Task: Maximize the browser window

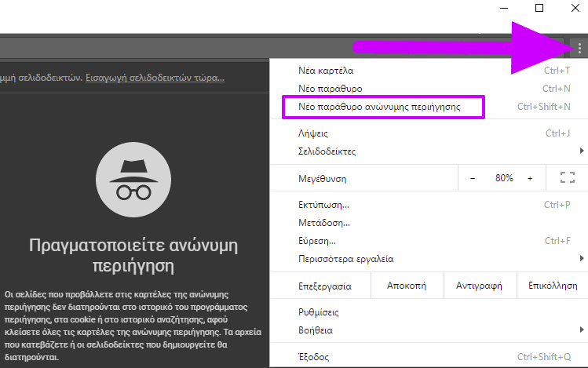Action: tap(539, 8)
